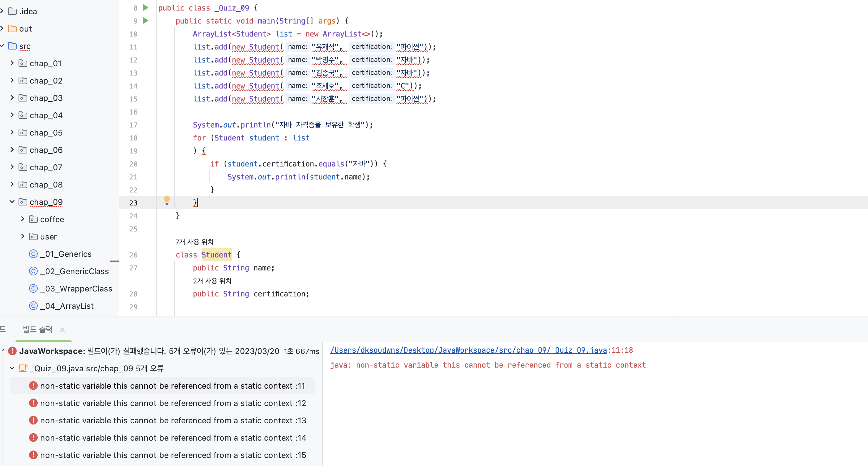This screenshot has height=466, width=868.
Task: Toggle chap_01 folder open in sidebar
Action: (13, 63)
